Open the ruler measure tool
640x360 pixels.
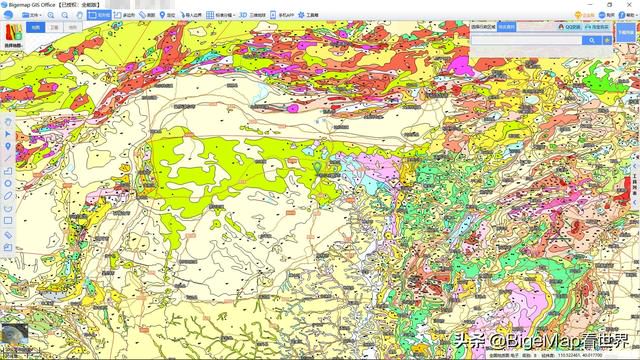point(147,15)
